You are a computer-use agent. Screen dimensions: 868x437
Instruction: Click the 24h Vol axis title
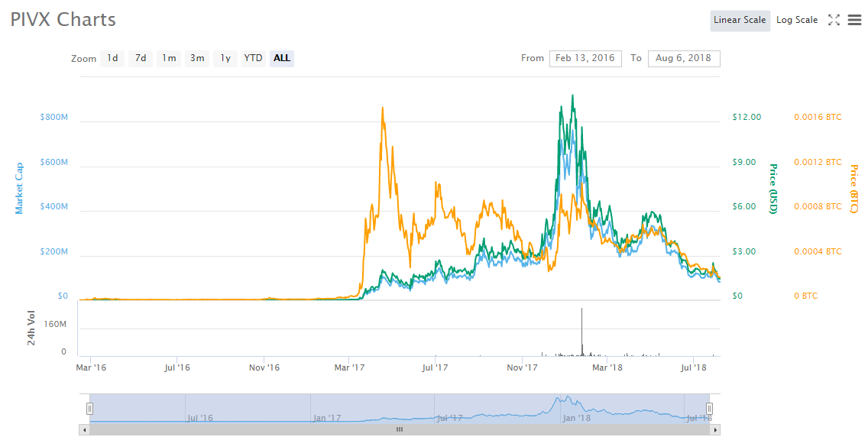(31, 328)
